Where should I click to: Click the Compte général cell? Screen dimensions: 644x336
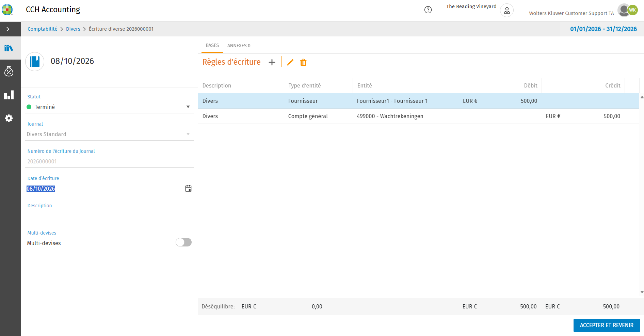point(308,116)
